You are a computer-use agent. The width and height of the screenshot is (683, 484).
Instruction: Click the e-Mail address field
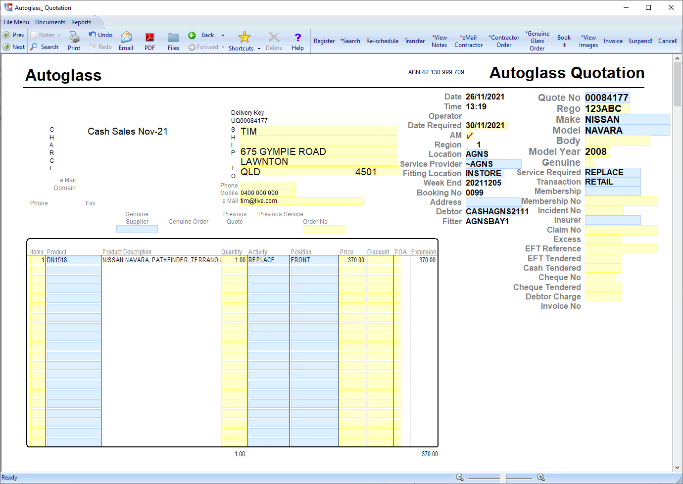pos(301,201)
